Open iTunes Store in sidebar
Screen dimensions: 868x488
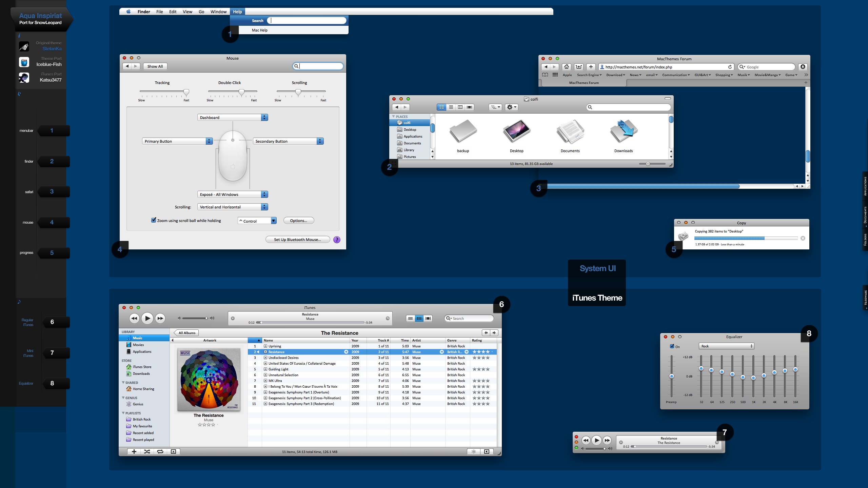click(142, 367)
